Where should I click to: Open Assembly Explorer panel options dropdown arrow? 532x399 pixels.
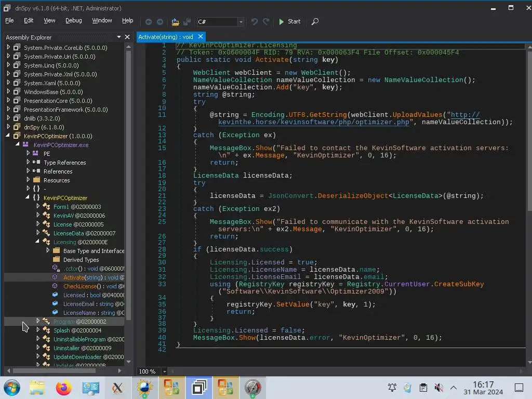[x=119, y=37]
